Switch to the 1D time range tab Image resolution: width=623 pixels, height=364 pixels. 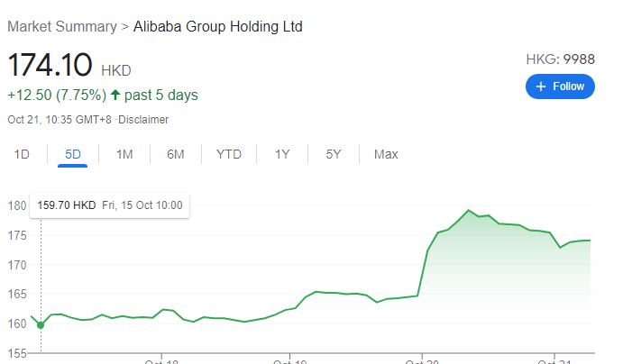22,154
